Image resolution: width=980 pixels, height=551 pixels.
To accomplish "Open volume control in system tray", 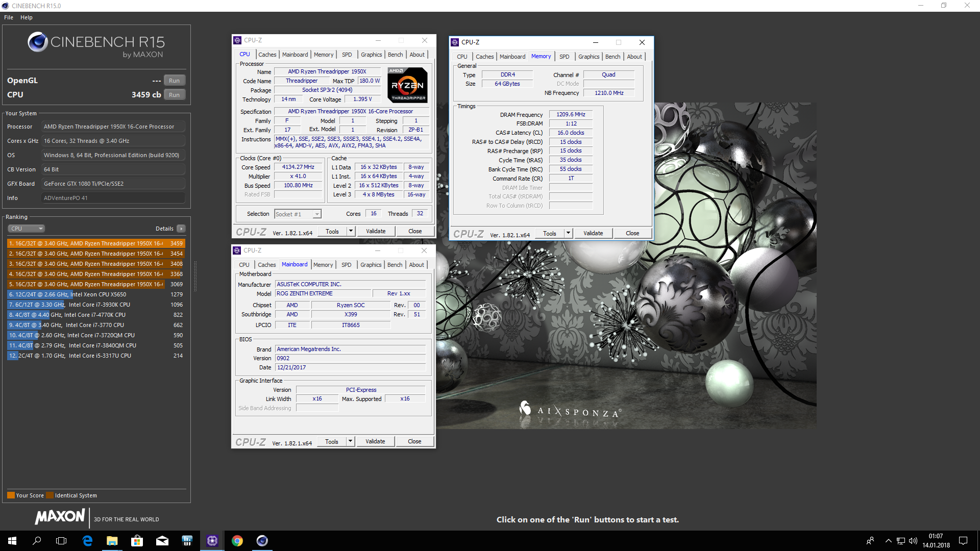I will (x=913, y=541).
